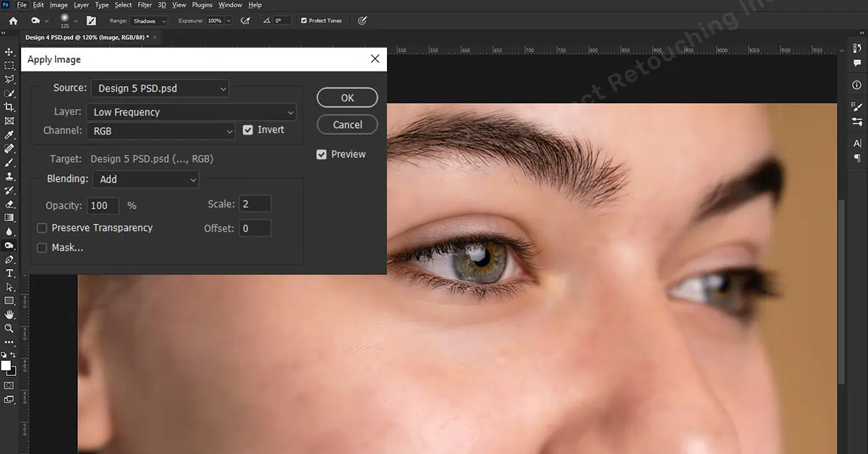Viewport: 868px width, 454px height.
Task: Activate the Zoom tool
Action: click(9, 327)
